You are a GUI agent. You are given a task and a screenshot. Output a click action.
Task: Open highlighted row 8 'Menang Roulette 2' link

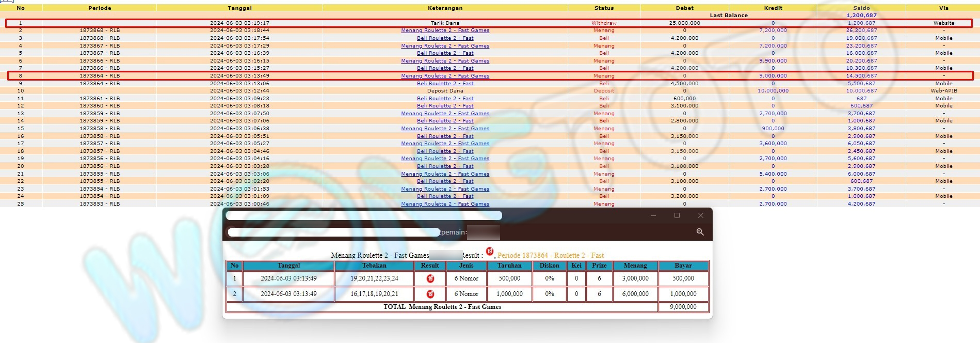click(445, 76)
